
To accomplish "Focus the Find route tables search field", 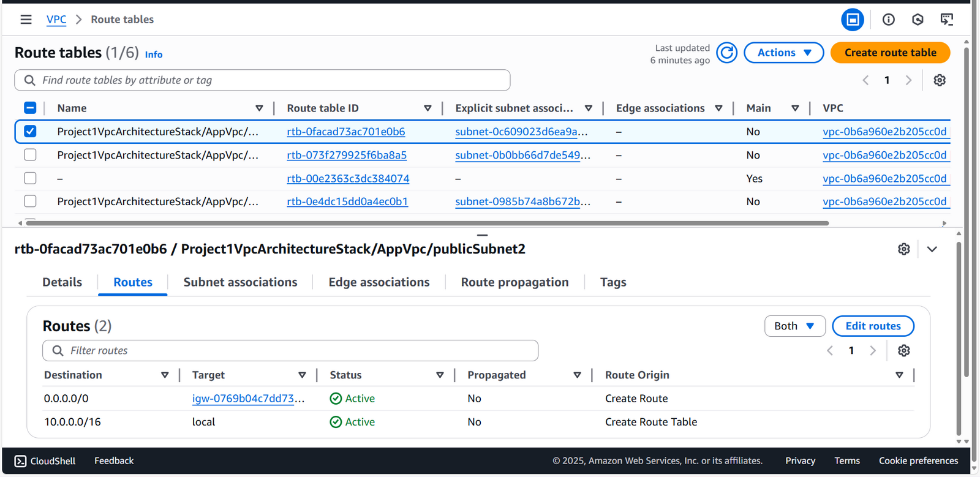I will tap(269, 80).
